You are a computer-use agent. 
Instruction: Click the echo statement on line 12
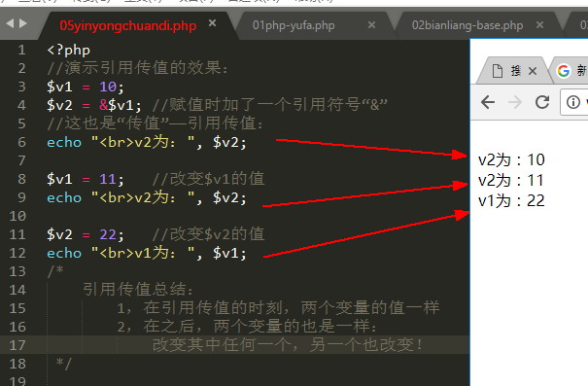147,253
